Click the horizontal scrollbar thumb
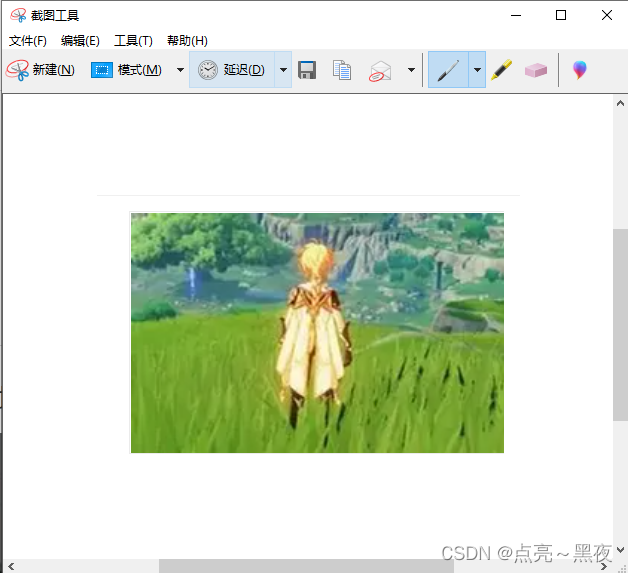 tap(306, 566)
